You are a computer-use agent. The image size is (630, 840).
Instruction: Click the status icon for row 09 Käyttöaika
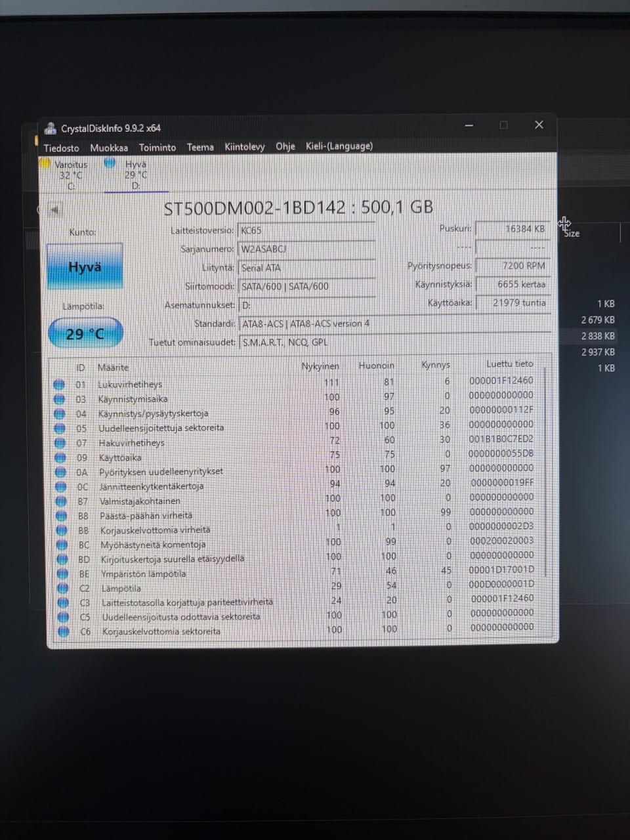pyautogui.click(x=60, y=457)
